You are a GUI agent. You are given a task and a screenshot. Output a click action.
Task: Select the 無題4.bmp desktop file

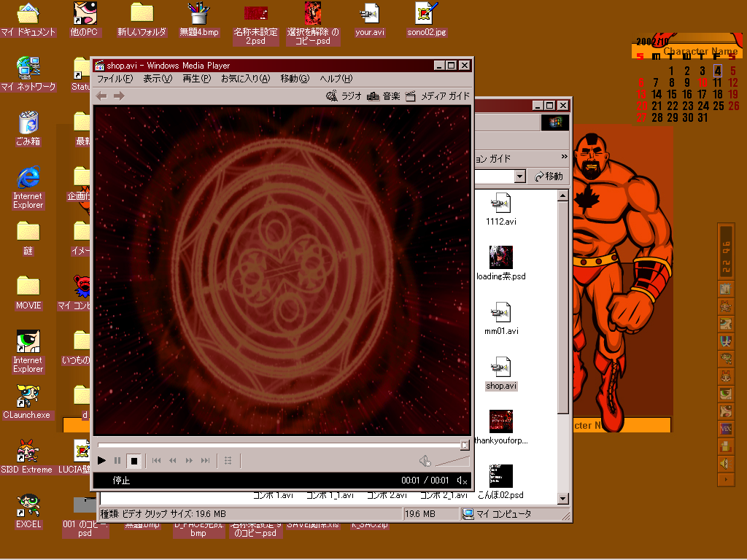tap(198, 20)
